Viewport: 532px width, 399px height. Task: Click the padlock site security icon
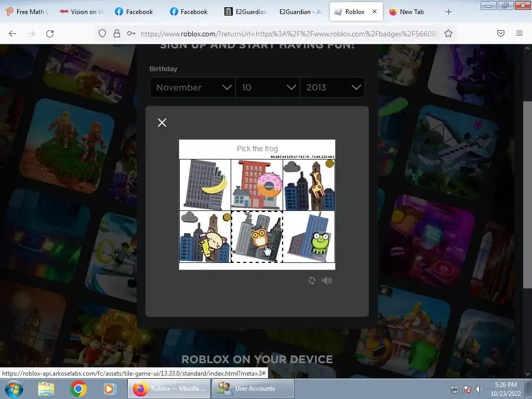117,33
